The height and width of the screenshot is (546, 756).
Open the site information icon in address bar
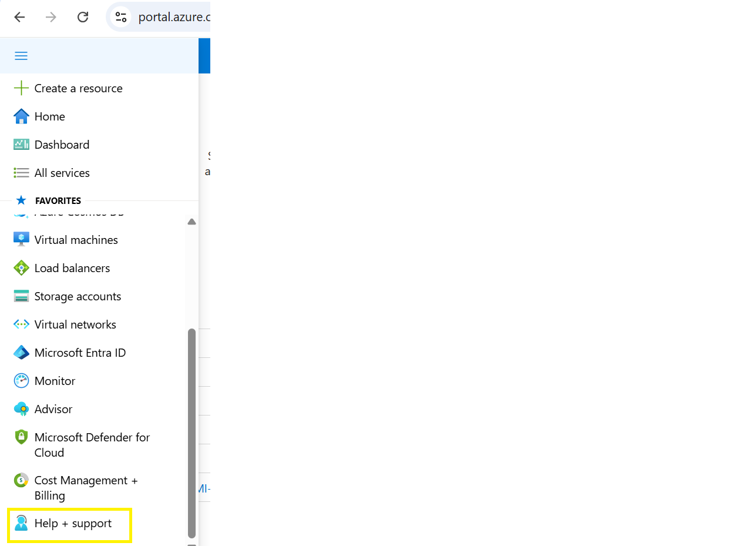click(x=120, y=17)
